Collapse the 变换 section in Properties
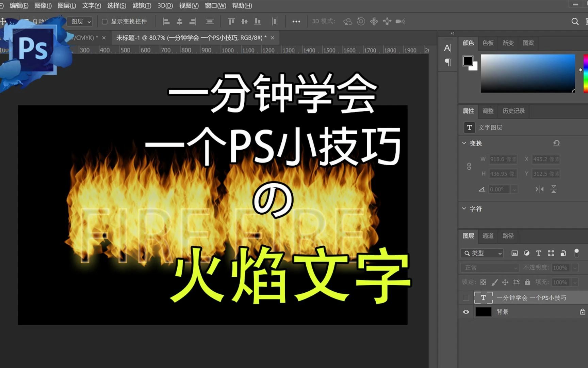The image size is (588, 368). 464,143
